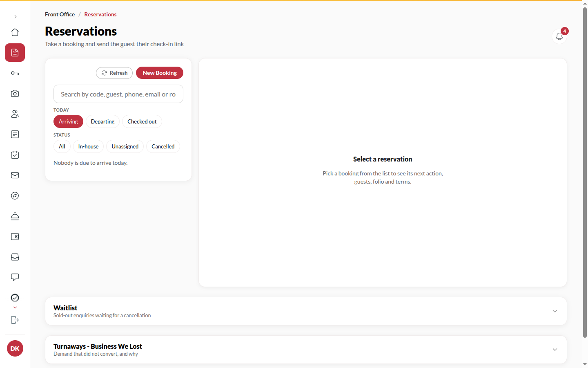
Task: Expand the sidebar with the top chevron
Action: [15, 17]
